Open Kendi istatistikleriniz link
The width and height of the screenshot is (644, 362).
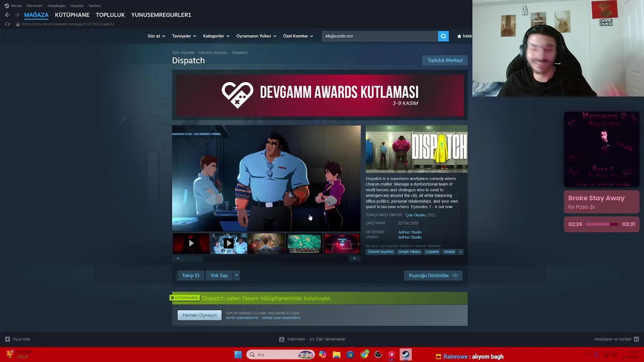(x=242, y=318)
